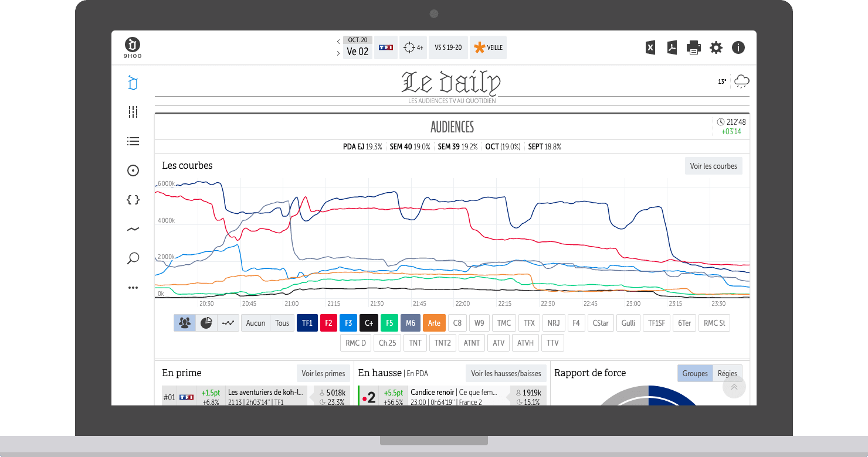The height and width of the screenshot is (457, 868).
Task: Select the daily newspaper sidebar icon
Action: pyautogui.click(x=133, y=83)
